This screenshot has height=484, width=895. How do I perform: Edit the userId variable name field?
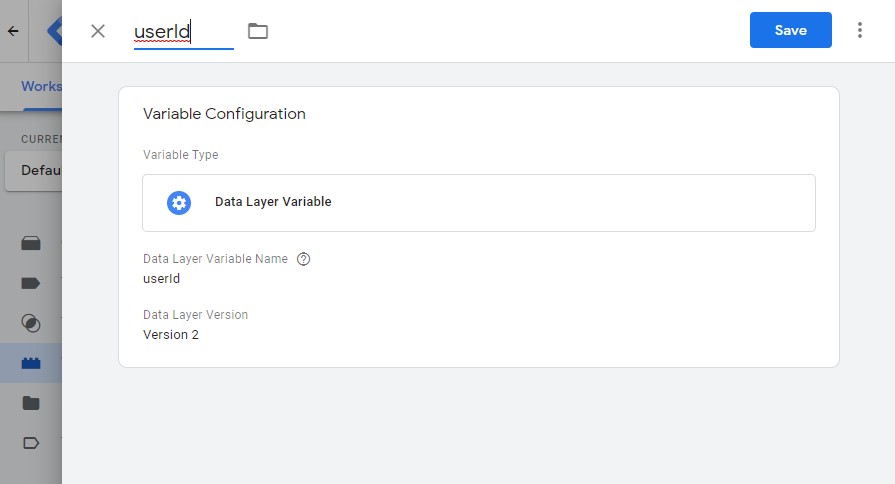tap(184, 31)
